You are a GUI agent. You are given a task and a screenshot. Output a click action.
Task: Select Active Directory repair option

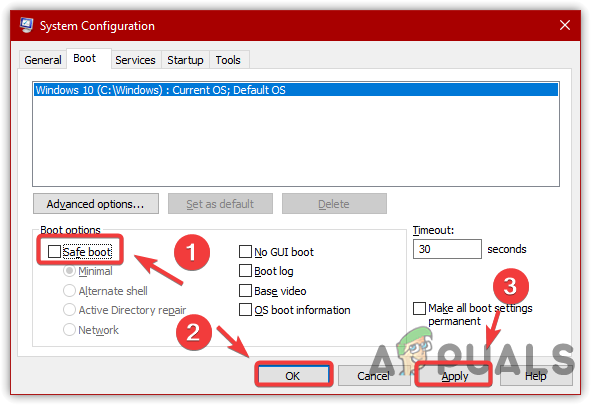tap(69, 310)
